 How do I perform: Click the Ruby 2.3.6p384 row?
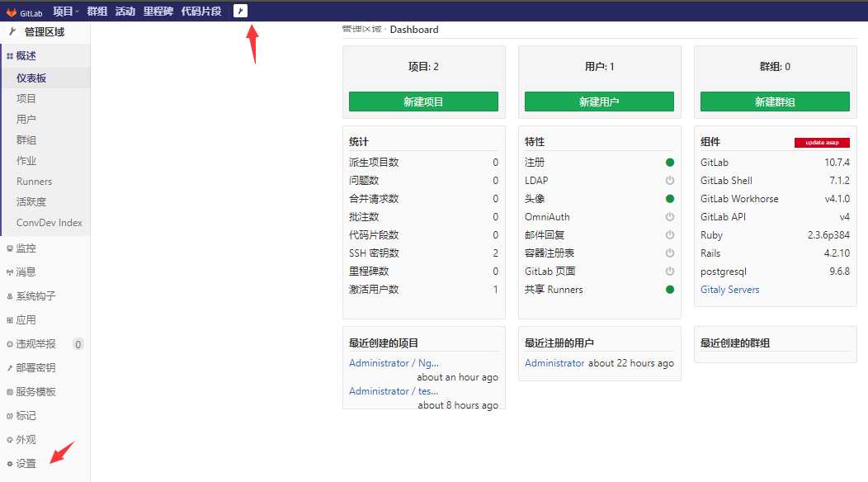coord(775,235)
